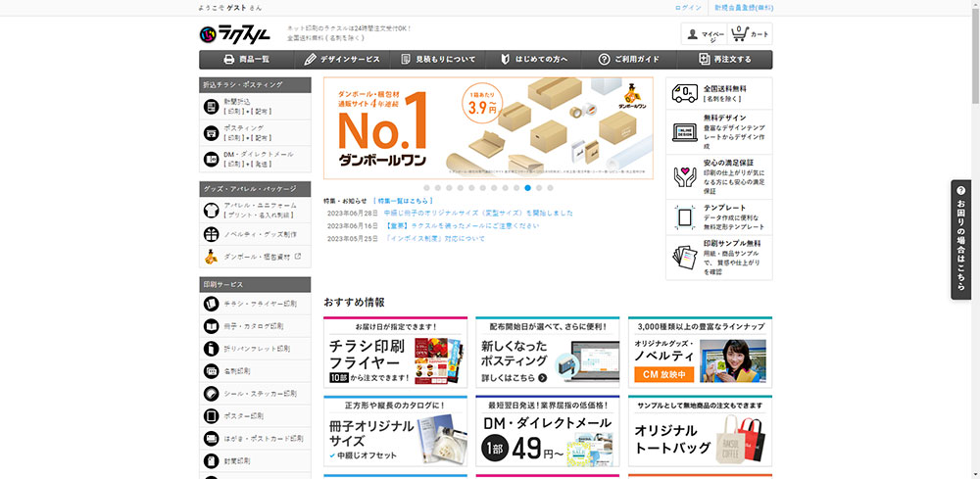The image size is (980, 479).
Task: Open オリジナルグッズ・ノベルティ card
Action: click(700, 353)
